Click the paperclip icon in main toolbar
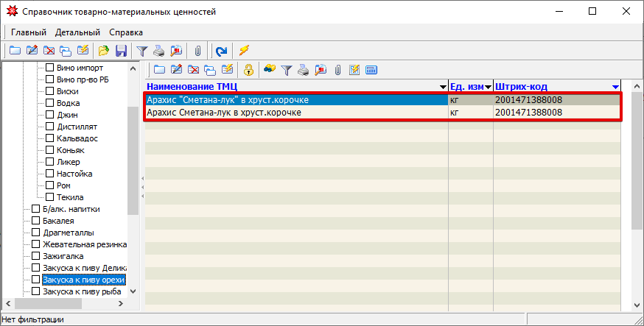 coord(197,51)
